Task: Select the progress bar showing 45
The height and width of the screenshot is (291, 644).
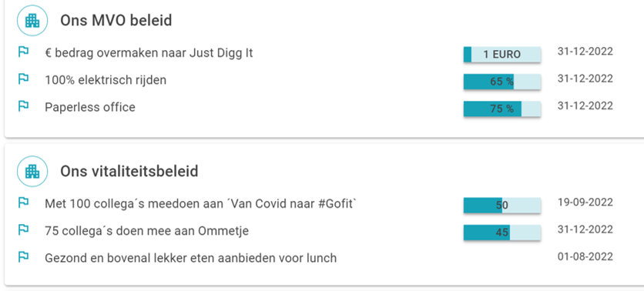Action: click(x=502, y=232)
